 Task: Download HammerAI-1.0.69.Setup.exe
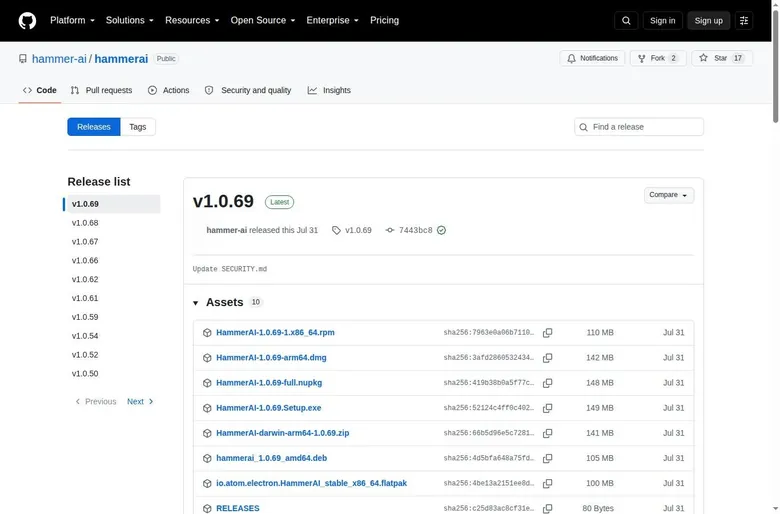click(x=269, y=408)
